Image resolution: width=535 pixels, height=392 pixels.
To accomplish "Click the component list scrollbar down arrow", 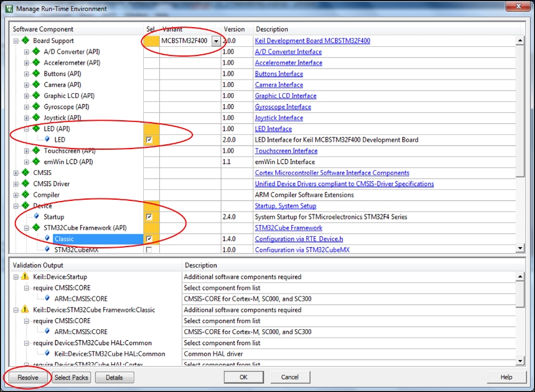I will click(x=521, y=248).
